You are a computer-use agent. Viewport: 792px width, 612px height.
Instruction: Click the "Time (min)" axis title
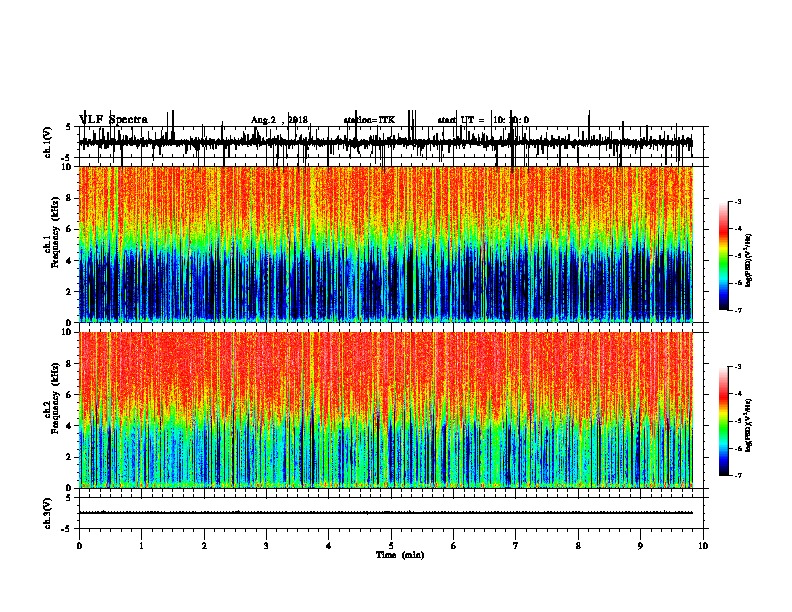click(x=400, y=555)
